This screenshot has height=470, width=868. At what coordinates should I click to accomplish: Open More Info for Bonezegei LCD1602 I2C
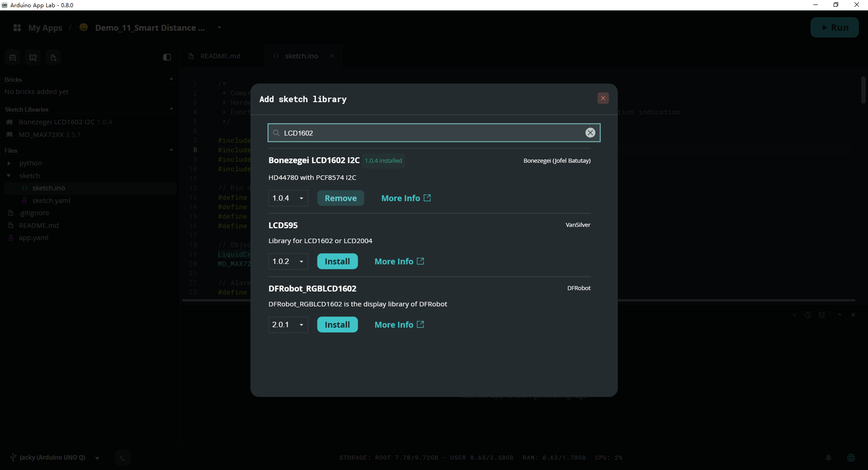tap(406, 198)
